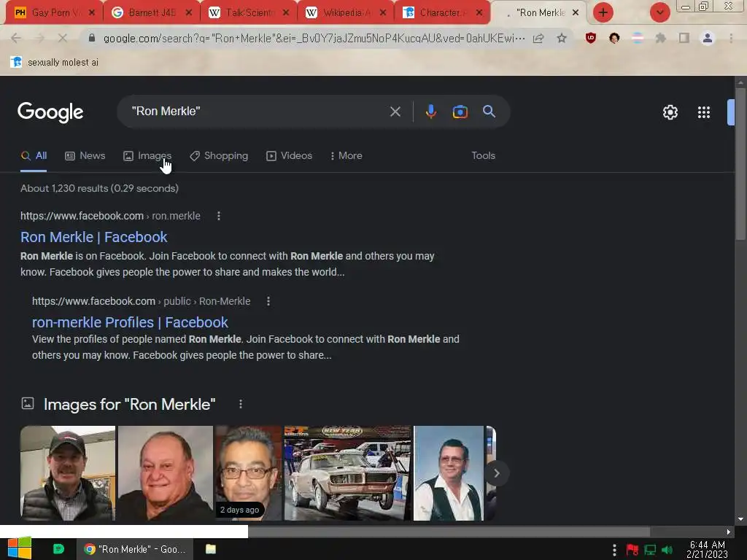Open a new tab with the plus button
Screen dimensions: 747x560
[603, 12]
